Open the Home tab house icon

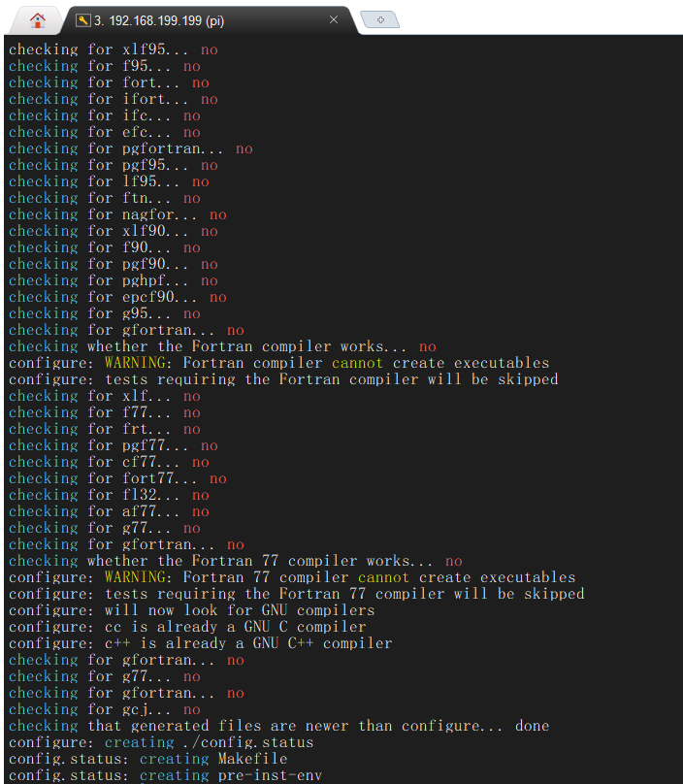[x=37, y=18]
